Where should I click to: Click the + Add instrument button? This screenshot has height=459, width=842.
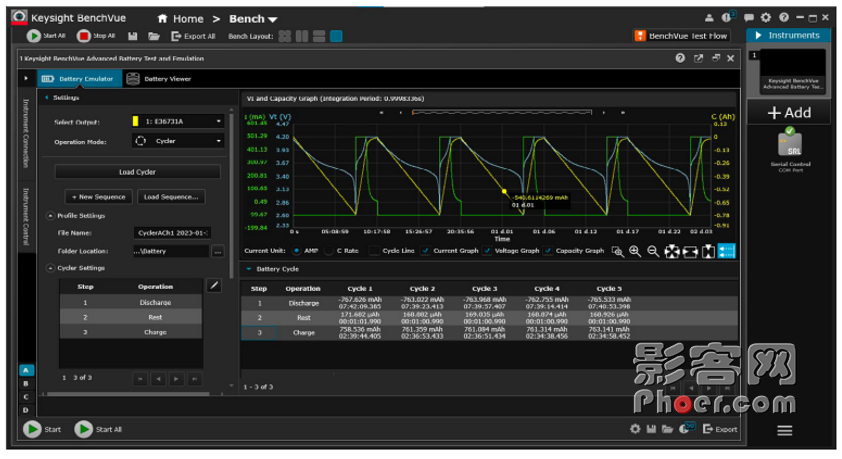(789, 113)
